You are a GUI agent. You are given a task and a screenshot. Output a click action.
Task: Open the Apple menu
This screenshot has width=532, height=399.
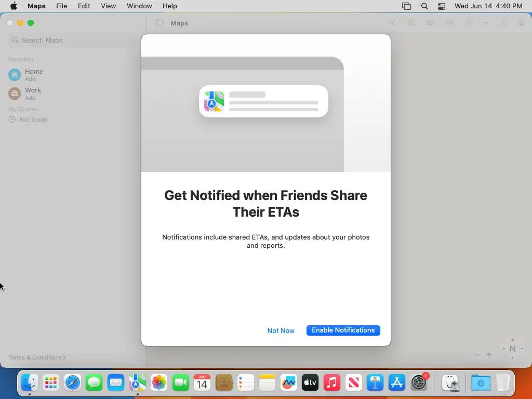point(14,6)
